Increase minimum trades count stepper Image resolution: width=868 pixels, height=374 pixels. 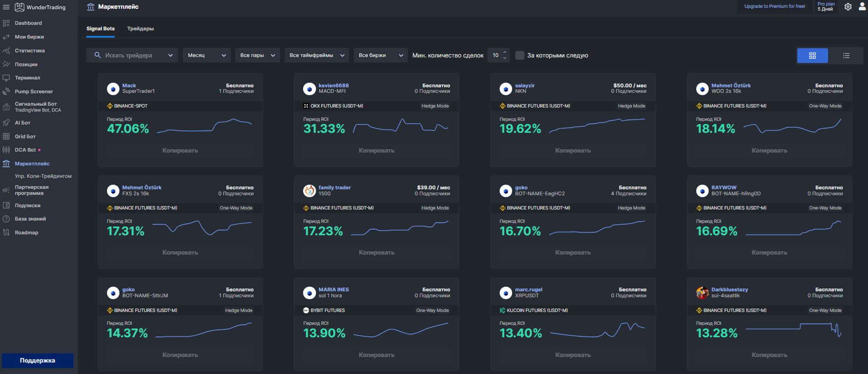pyautogui.click(x=505, y=52)
